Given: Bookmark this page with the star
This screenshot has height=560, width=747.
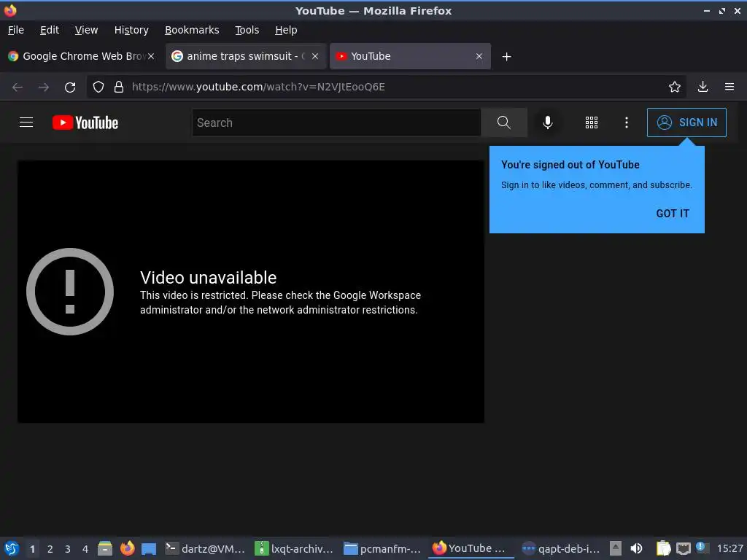Looking at the screenshot, I should click(674, 87).
